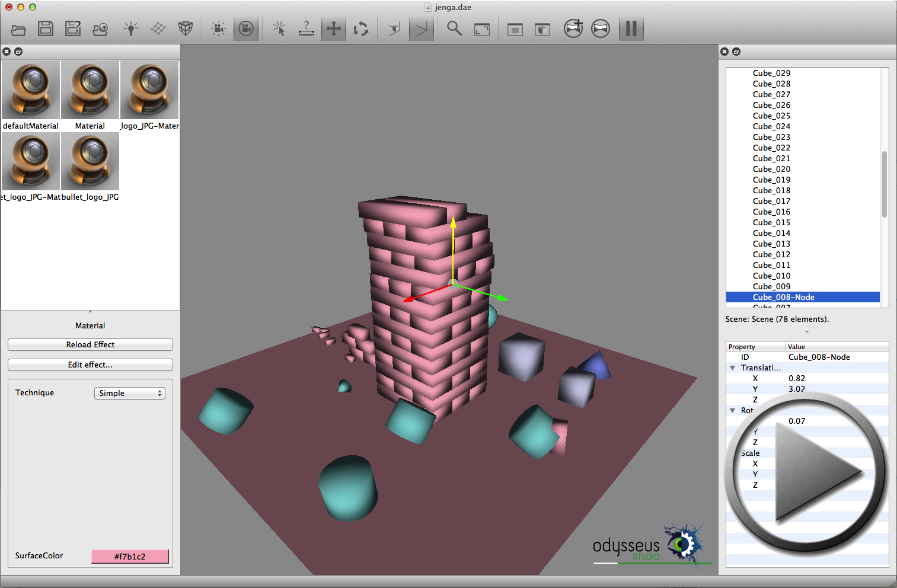Select Cube_013 in the scene tree
897x588 pixels.
pos(771,244)
